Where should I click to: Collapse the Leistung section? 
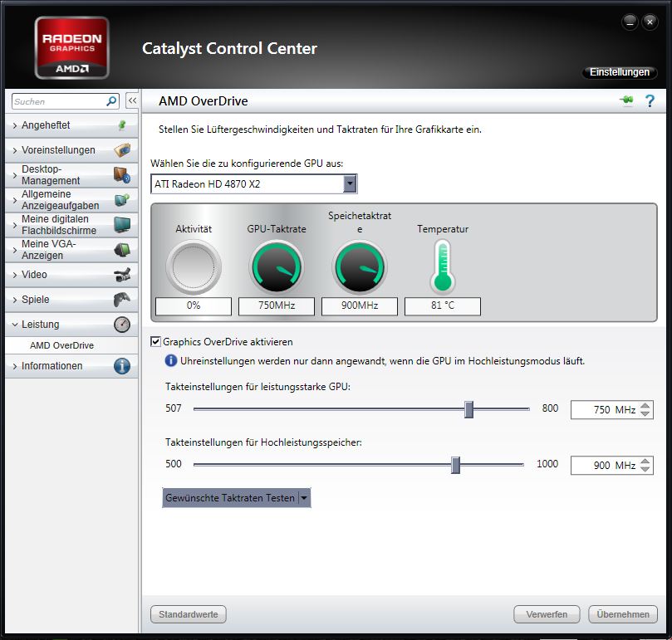15,325
